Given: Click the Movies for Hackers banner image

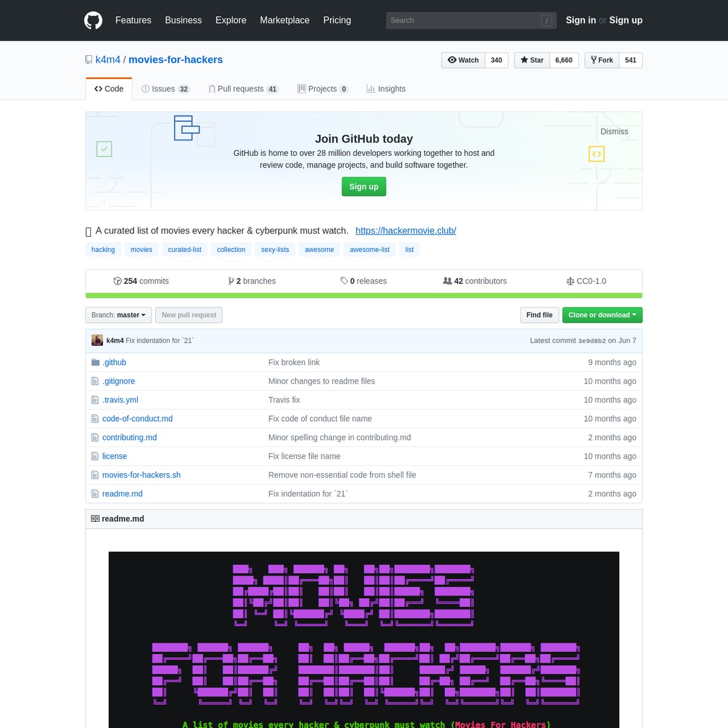Looking at the screenshot, I should (364, 639).
